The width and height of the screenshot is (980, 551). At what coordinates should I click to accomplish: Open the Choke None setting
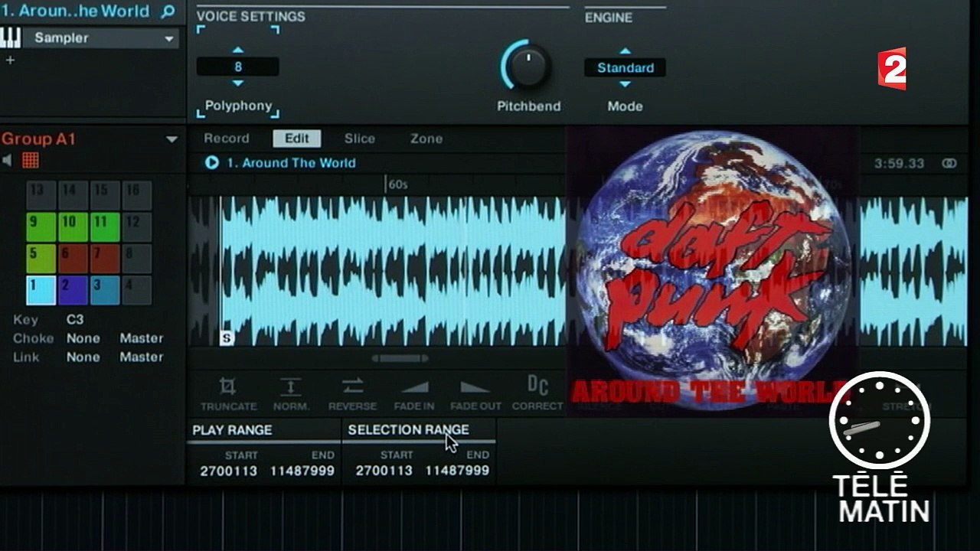(x=83, y=338)
